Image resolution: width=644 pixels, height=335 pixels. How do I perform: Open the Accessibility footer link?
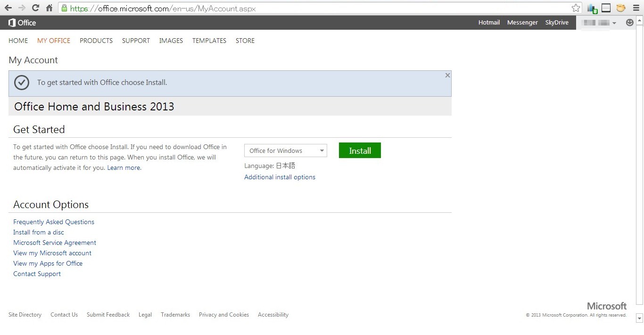click(x=273, y=315)
